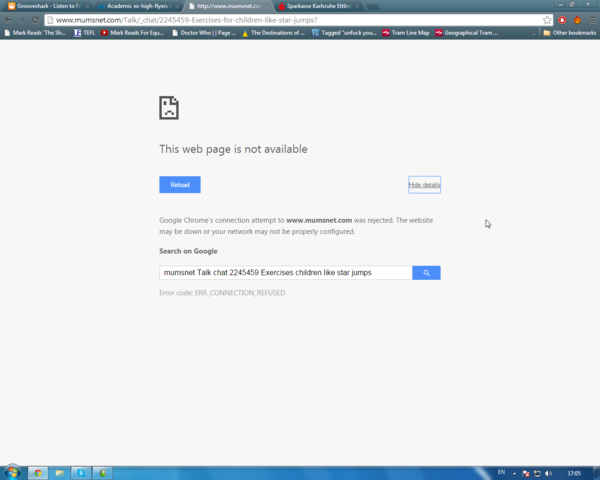Click the Hide details button
The width and height of the screenshot is (600, 480).
[x=424, y=185]
